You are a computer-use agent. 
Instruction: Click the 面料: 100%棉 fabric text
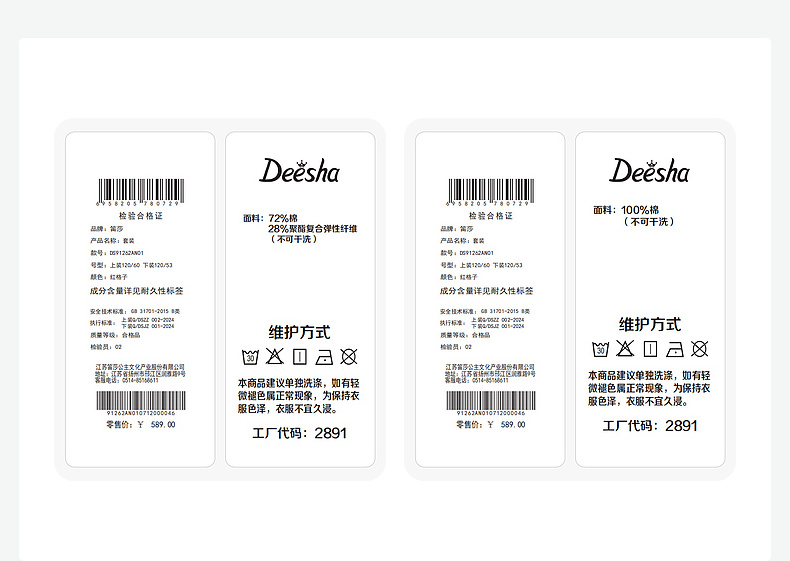pos(626,210)
